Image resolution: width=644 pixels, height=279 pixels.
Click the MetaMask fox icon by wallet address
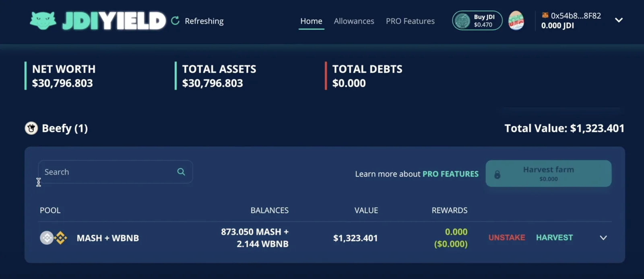pyautogui.click(x=545, y=15)
